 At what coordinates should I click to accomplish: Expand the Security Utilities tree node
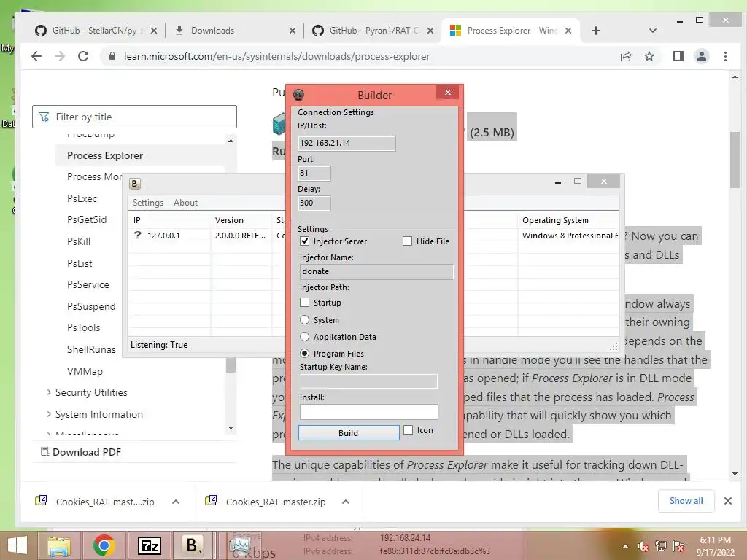point(49,392)
